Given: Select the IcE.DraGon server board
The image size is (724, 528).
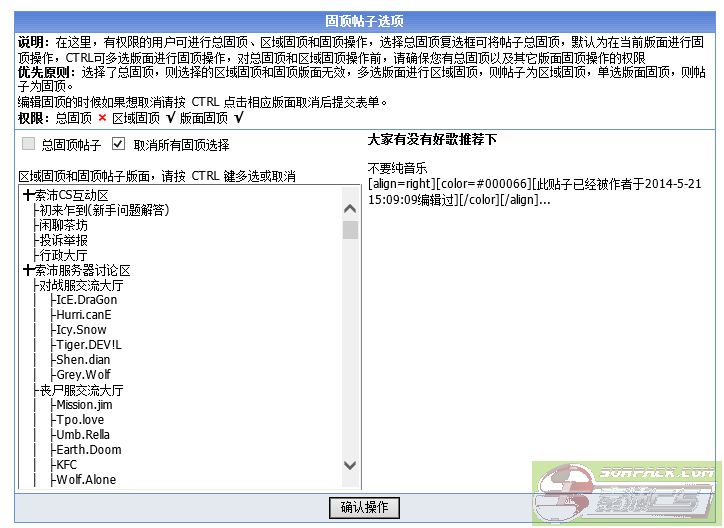Looking at the screenshot, I should [86, 300].
